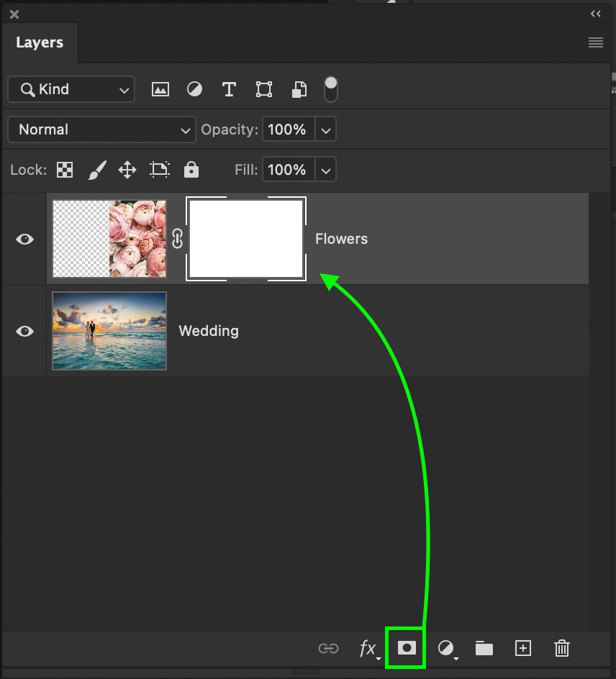This screenshot has width=616, height=679.
Task: Lock image pixels brush icon
Action: pyautogui.click(x=97, y=170)
